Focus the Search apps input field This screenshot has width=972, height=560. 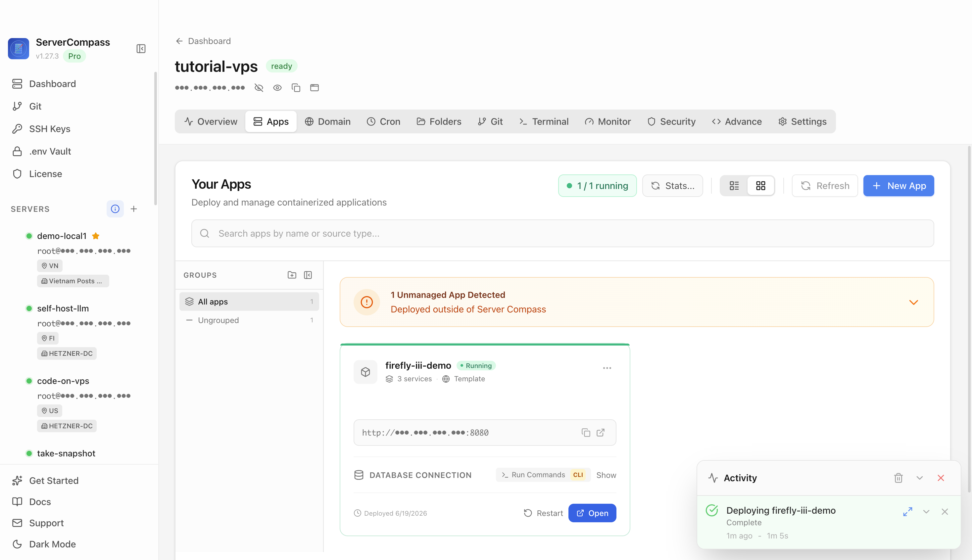[x=562, y=233]
